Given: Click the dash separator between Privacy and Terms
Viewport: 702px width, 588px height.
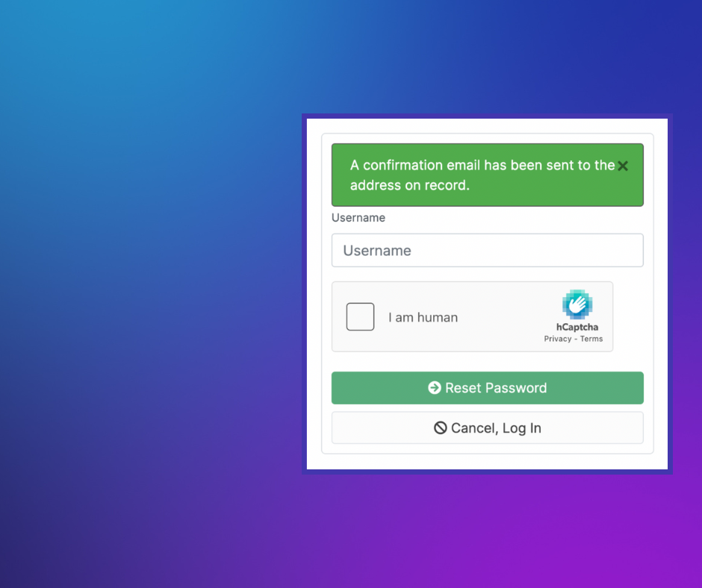Looking at the screenshot, I should pos(576,340).
